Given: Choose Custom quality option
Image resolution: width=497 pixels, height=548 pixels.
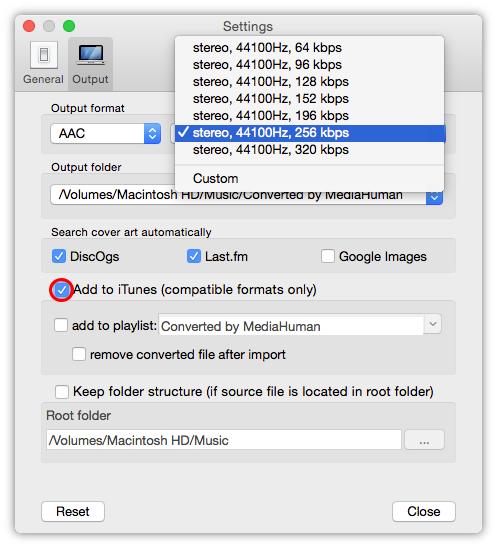Looking at the screenshot, I should pyautogui.click(x=309, y=179).
